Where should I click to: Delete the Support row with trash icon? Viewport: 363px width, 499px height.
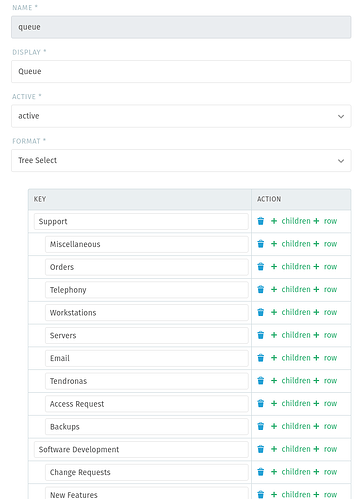(x=261, y=221)
